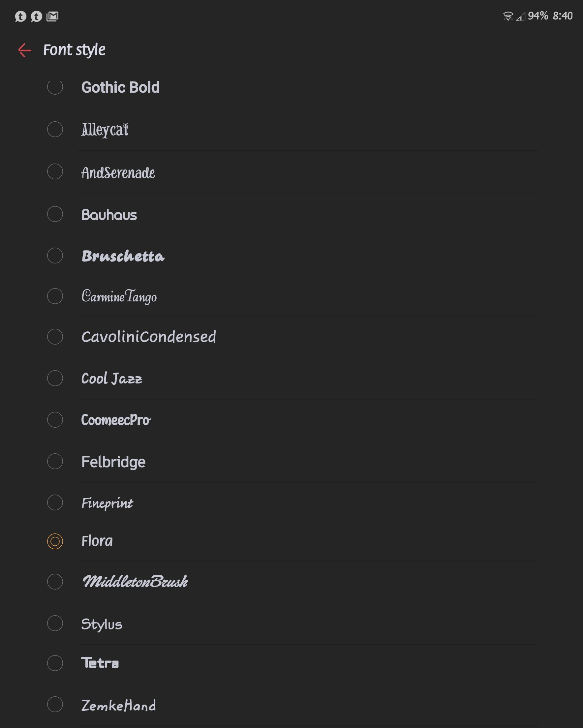Pick the Bruschetta font label
Screen dimensions: 583x728
[123, 256]
